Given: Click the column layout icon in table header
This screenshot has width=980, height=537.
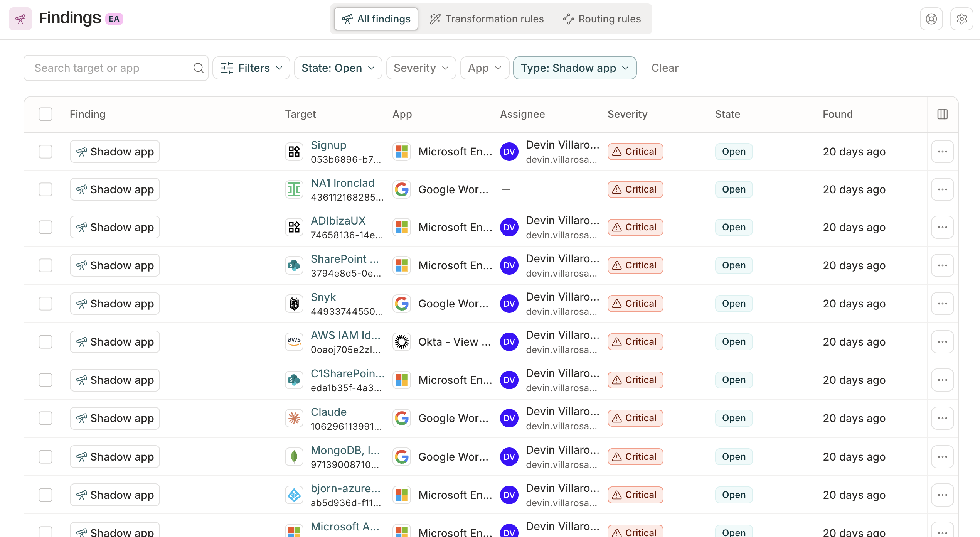Looking at the screenshot, I should (x=942, y=114).
